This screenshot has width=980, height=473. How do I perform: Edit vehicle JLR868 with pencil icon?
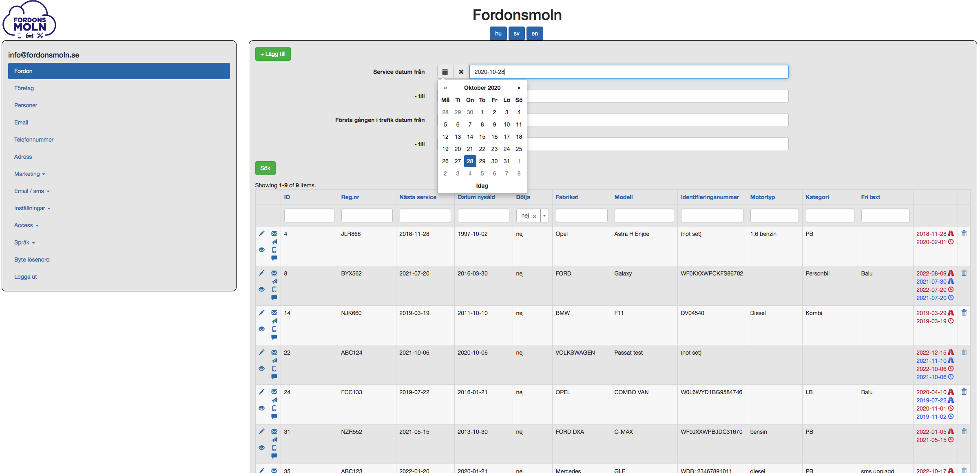tap(261, 233)
